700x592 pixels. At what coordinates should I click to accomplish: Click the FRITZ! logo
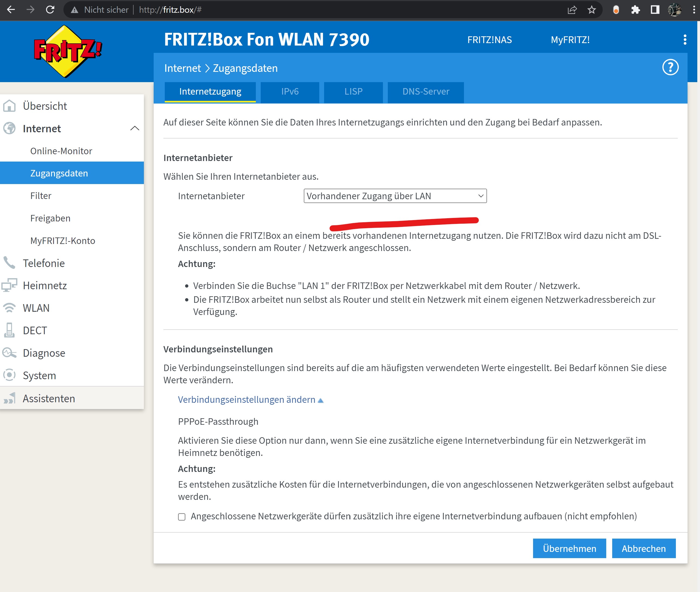click(67, 51)
